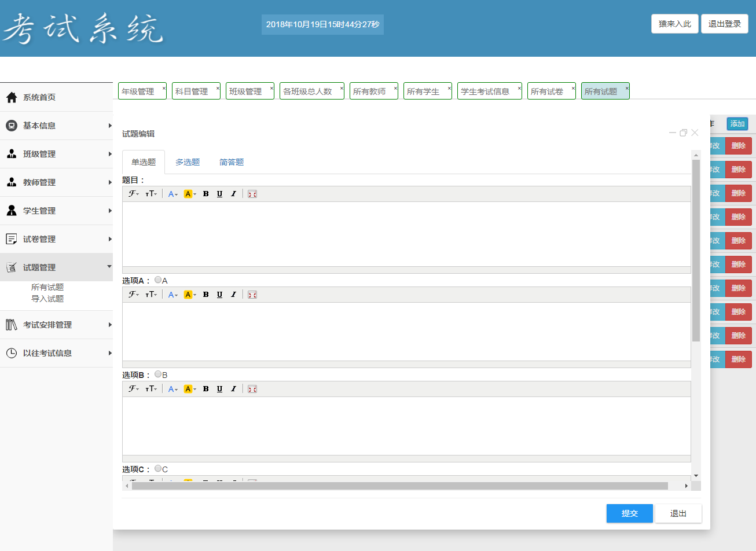Toggle bold in the 选项A editor toolbar
Screen dimensions: 756x551
205,295
